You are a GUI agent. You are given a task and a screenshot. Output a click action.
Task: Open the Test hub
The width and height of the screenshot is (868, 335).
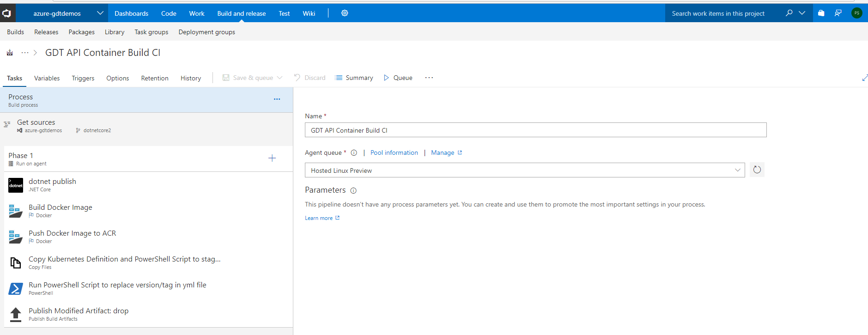[284, 13]
